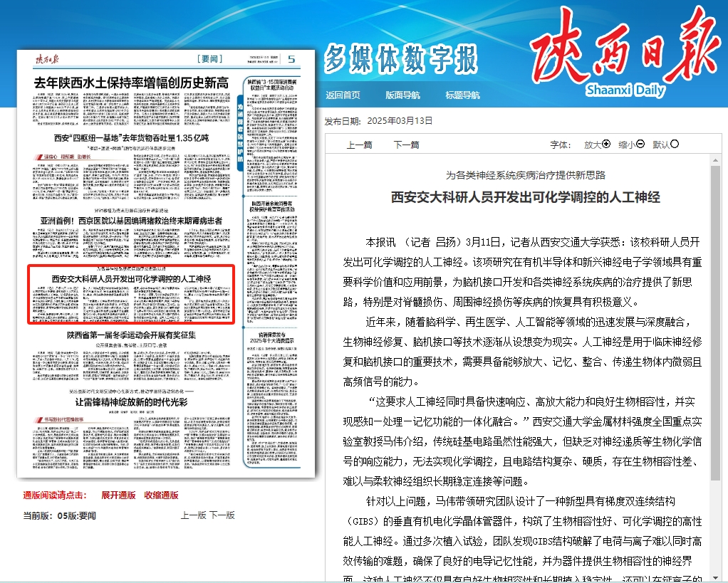Click article title 西安交大科研人员开发出可化学调控的人工神经

tap(526, 197)
